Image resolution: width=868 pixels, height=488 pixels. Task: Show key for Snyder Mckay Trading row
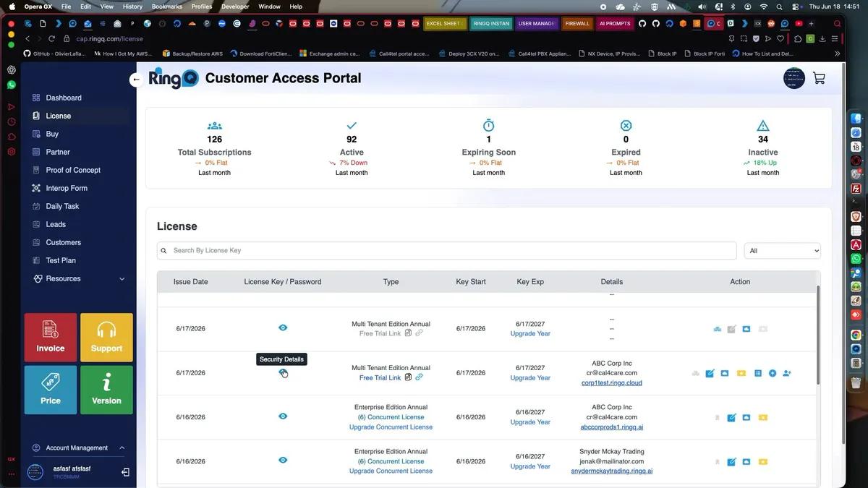point(283,460)
